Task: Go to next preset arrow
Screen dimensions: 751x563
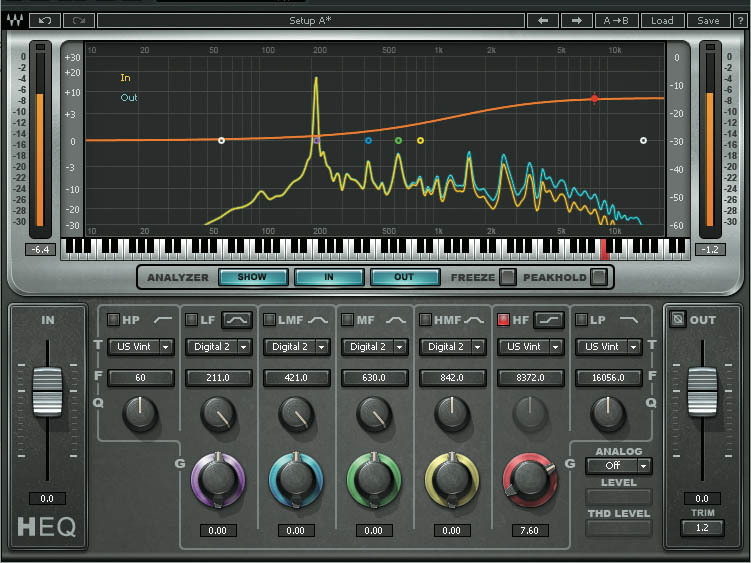Action: pos(576,21)
